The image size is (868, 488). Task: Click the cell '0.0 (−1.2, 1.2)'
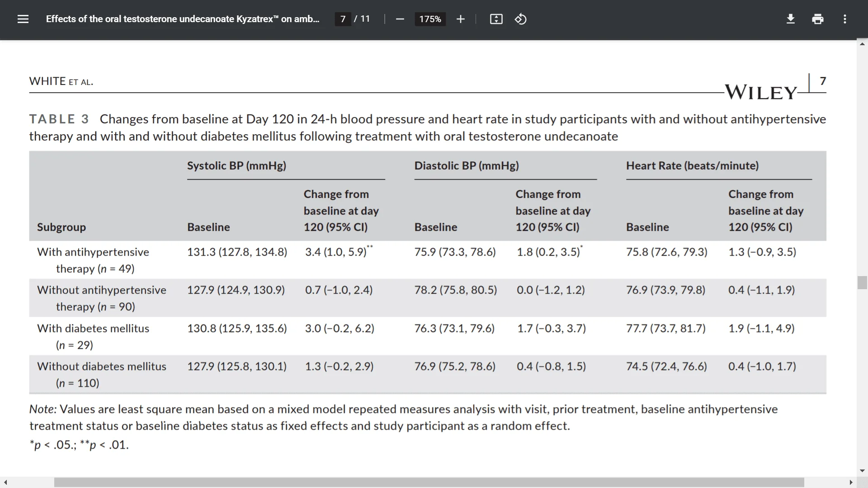click(x=551, y=290)
